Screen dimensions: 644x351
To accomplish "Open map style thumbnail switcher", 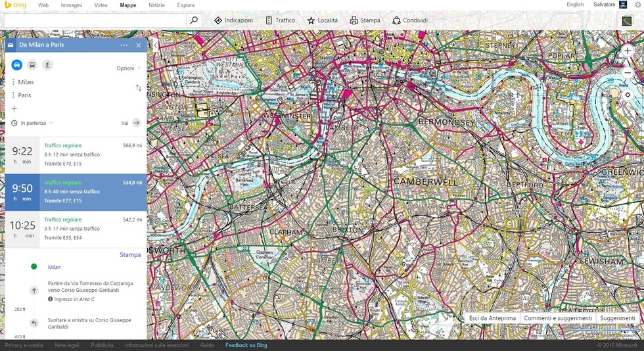I will [627, 20].
